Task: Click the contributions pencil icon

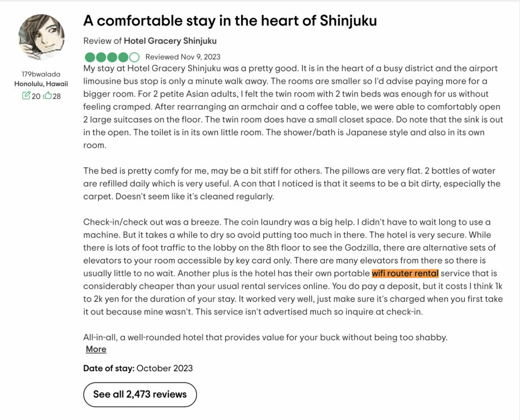Action: tap(26, 96)
